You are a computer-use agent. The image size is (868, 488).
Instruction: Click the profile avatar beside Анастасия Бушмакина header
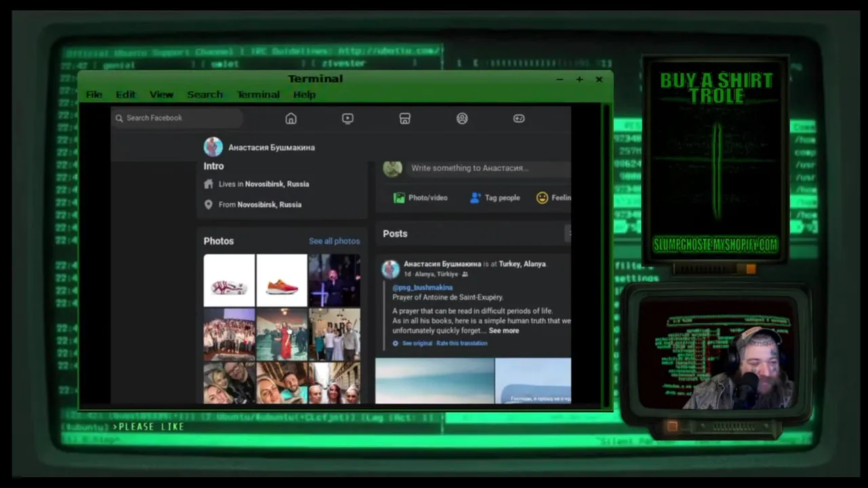click(x=213, y=147)
